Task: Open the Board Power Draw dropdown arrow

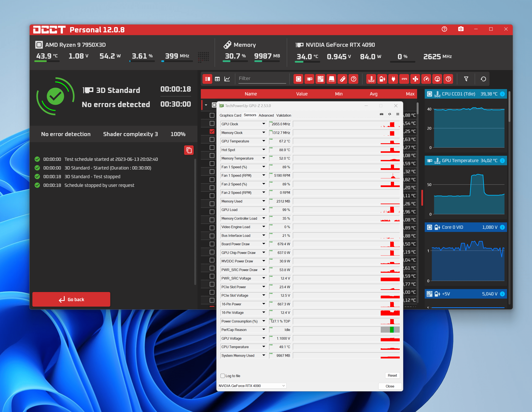Action: coord(263,244)
